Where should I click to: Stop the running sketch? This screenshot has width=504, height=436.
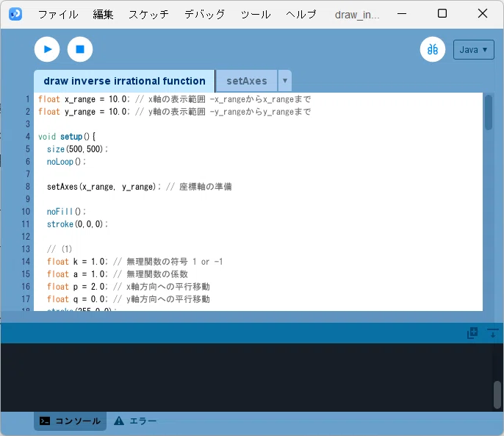[x=80, y=49]
